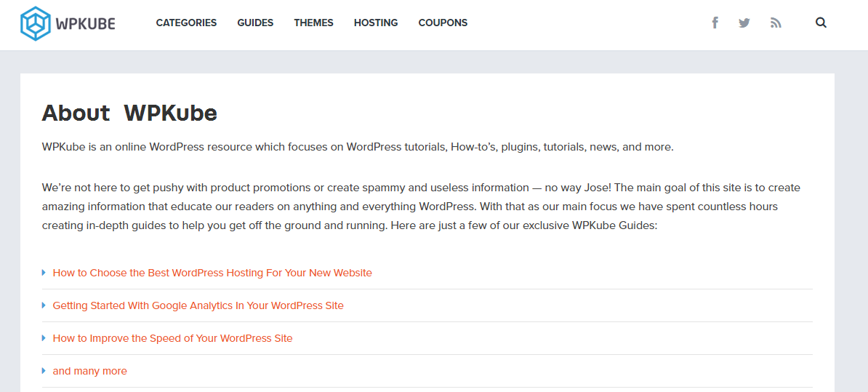Screen dimensions: 868x392
Task: Open the Twitter bird icon
Action: click(744, 23)
